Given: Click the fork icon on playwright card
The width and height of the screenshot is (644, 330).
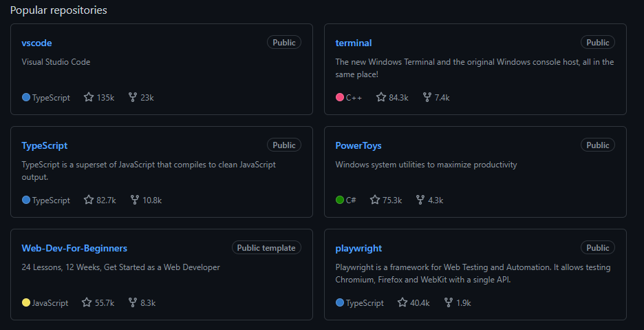Looking at the screenshot, I should pos(449,302).
